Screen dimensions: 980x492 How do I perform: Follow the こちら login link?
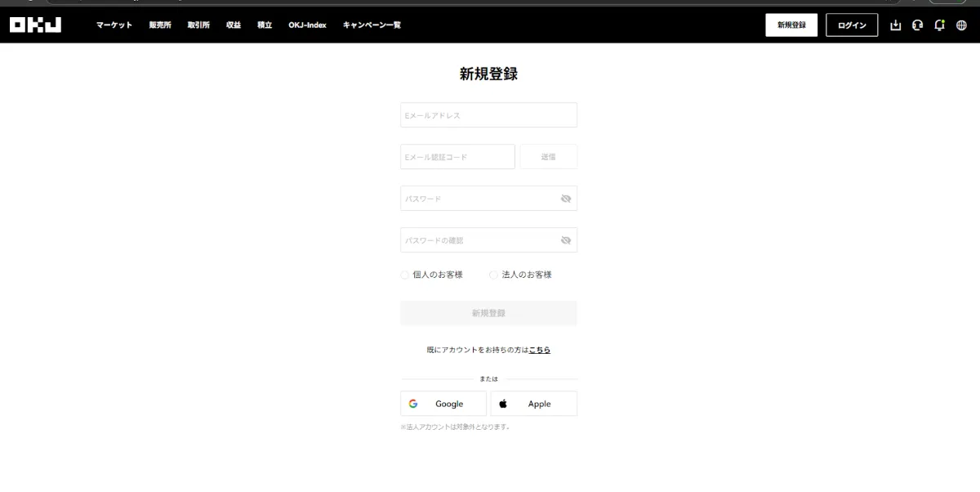click(540, 350)
